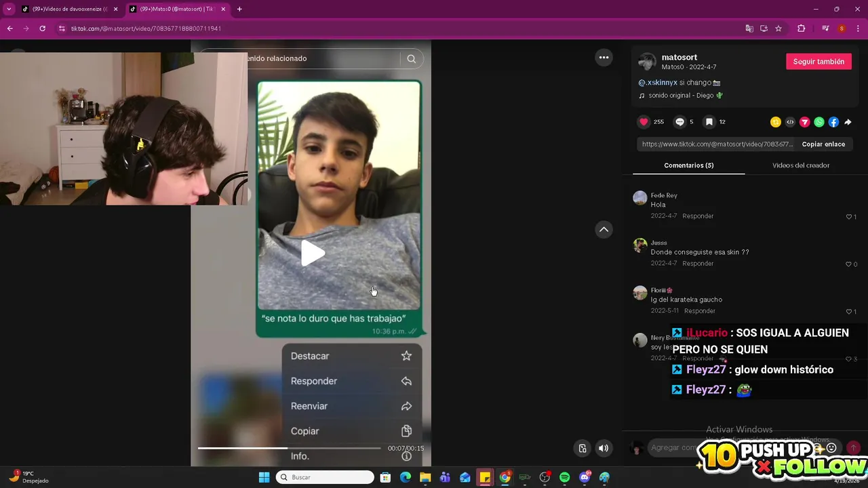Image resolution: width=868 pixels, height=488 pixels.
Task: Copy the video link with Copiar enlace
Action: click(x=823, y=144)
